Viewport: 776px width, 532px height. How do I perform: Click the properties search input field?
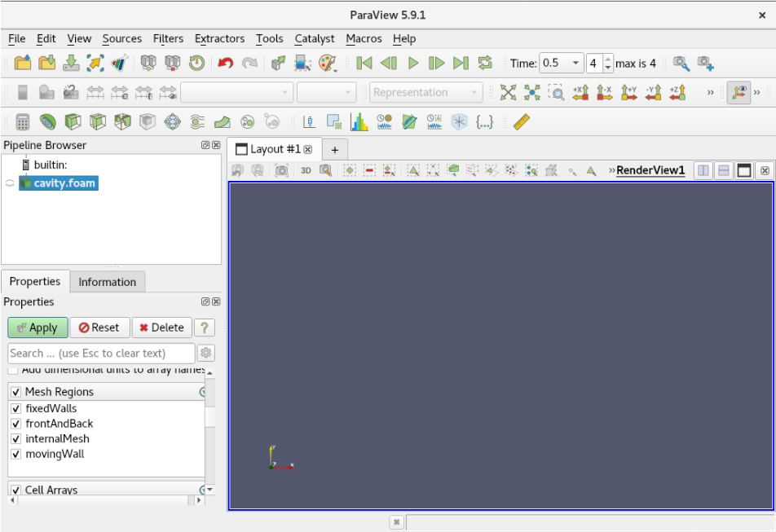(101, 353)
